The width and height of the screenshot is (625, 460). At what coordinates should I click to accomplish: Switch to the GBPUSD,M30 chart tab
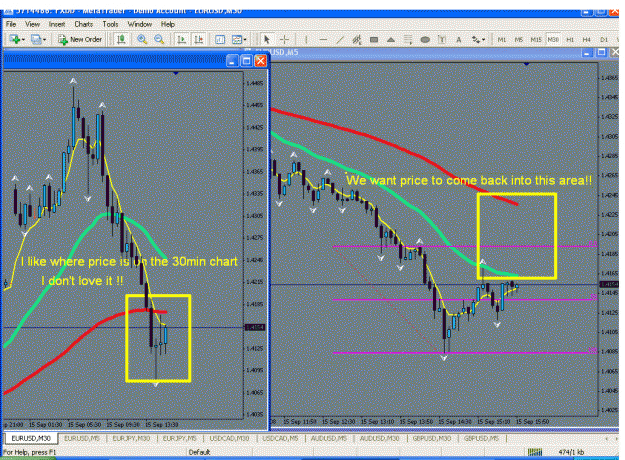(x=432, y=438)
